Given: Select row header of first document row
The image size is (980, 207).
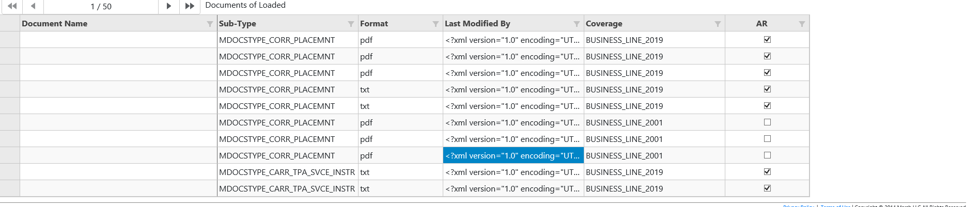Looking at the screenshot, I should (10, 40).
